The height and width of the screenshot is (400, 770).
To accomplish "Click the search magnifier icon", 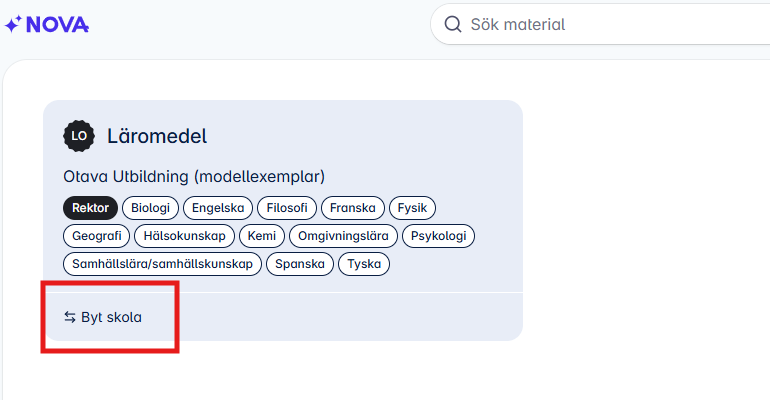I will tap(453, 24).
